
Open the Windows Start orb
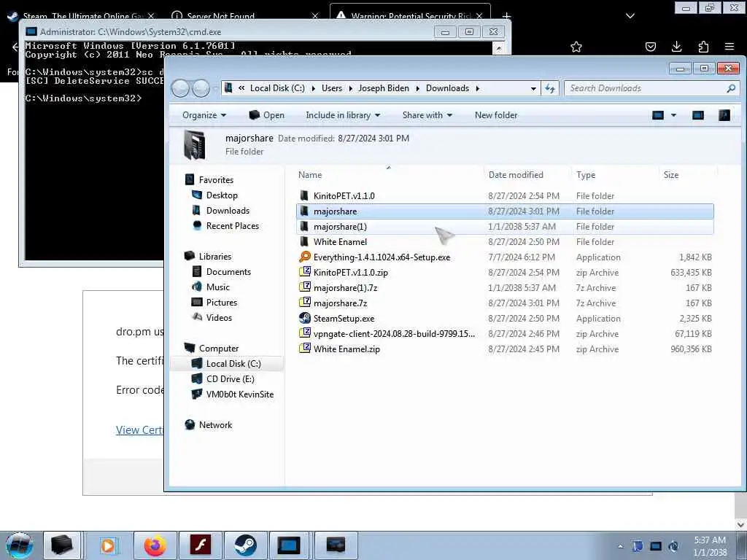tap(20, 545)
